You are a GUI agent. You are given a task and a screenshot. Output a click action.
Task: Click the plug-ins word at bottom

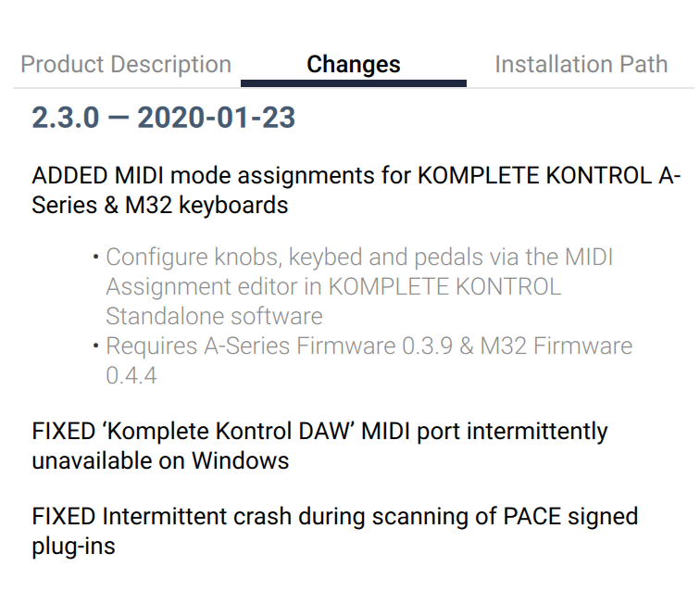(x=74, y=547)
